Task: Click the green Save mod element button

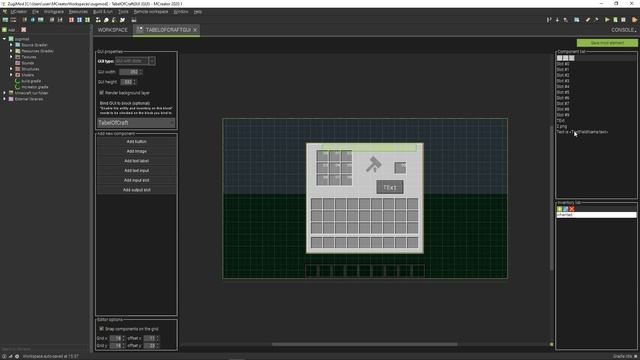Action: [607, 43]
